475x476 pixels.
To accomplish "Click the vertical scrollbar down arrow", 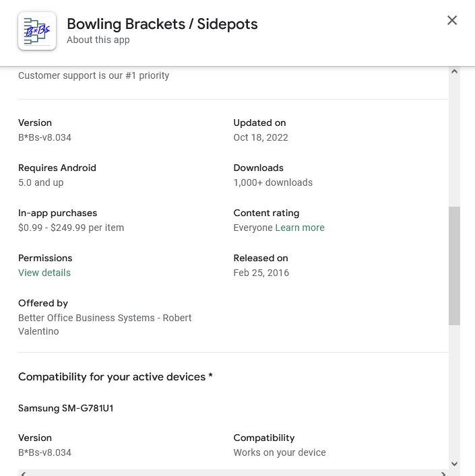I will click(454, 463).
